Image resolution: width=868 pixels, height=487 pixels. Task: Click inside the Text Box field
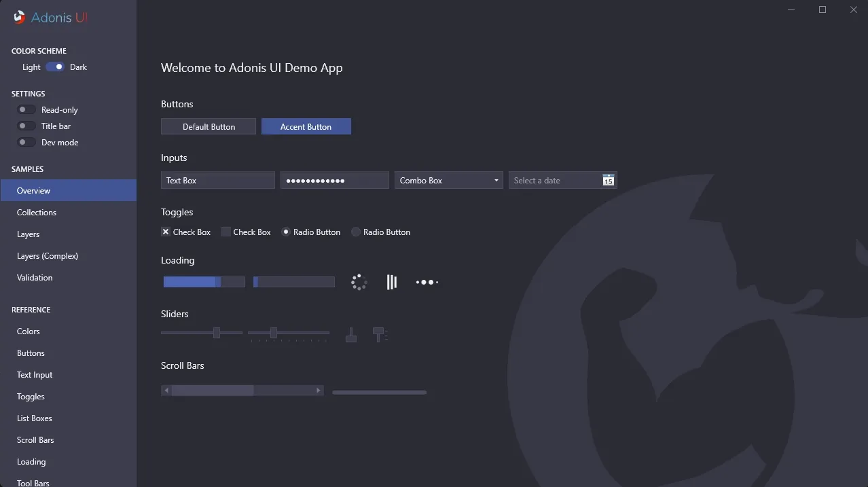[x=217, y=180]
